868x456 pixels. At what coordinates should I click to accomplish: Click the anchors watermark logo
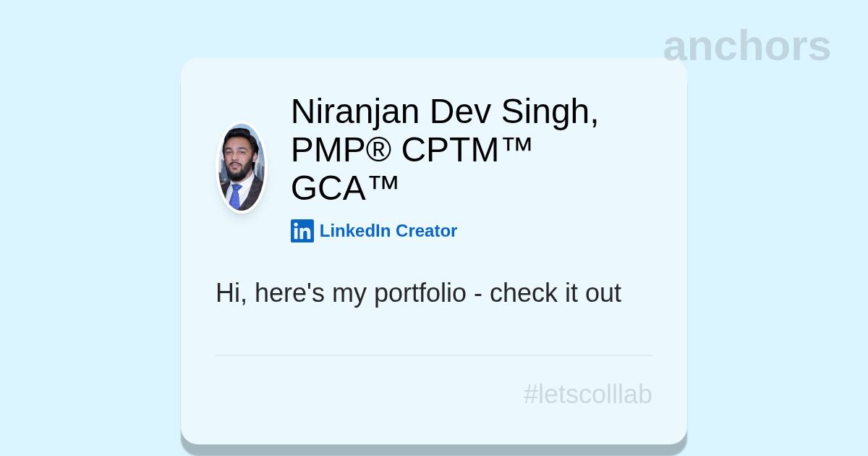point(746,46)
